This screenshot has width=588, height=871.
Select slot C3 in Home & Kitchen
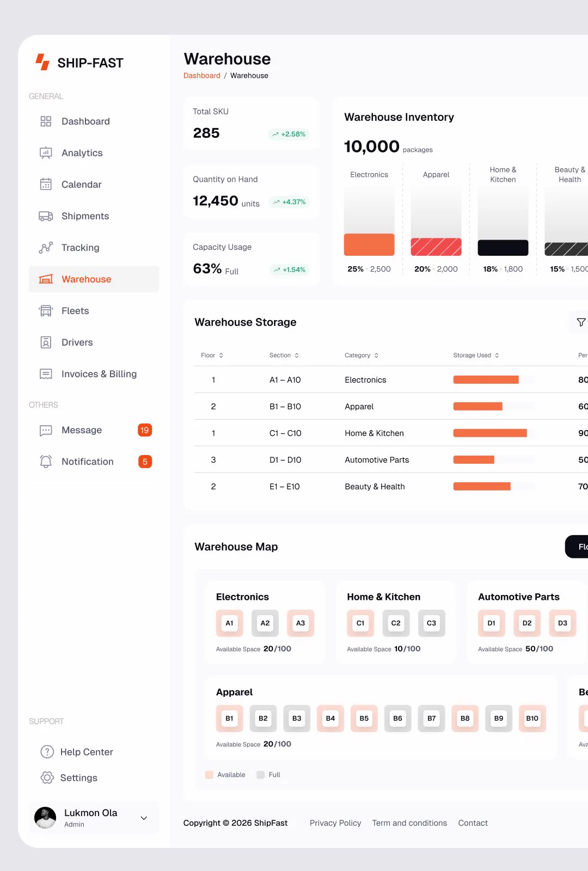pyautogui.click(x=431, y=623)
